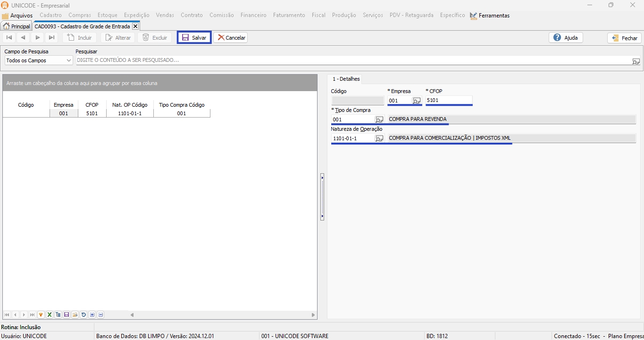The height and width of the screenshot is (340, 644).
Task: Open Ajuda help button
Action: click(x=566, y=38)
